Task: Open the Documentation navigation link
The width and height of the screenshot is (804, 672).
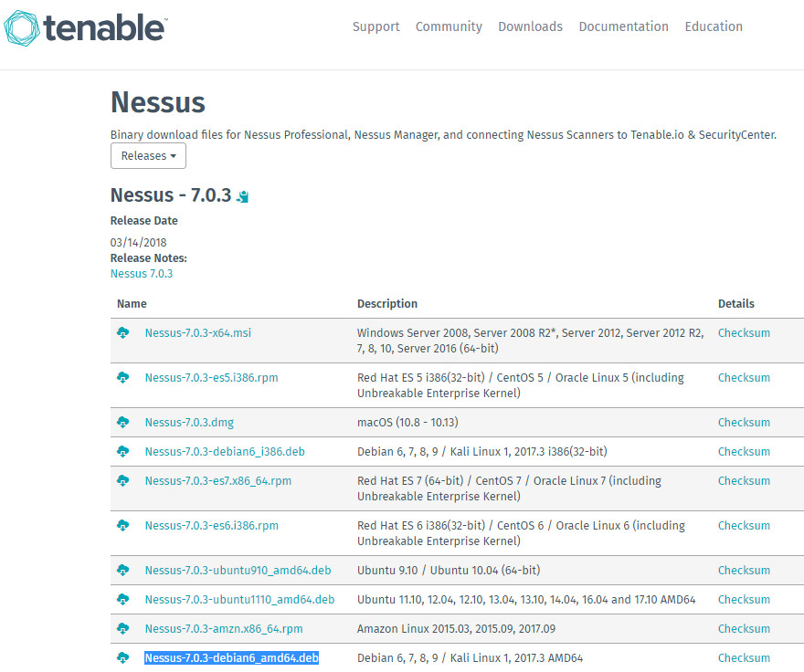Action: click(623, 26)
